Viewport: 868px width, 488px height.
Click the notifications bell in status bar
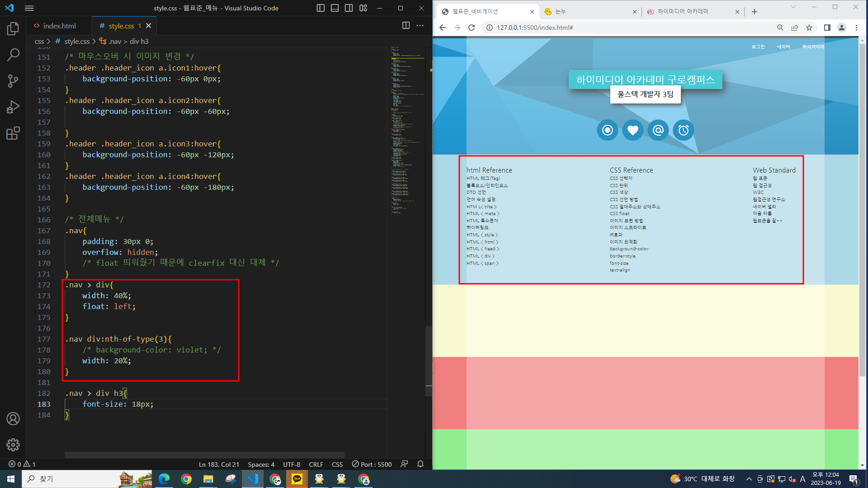(x=420, y=464)
